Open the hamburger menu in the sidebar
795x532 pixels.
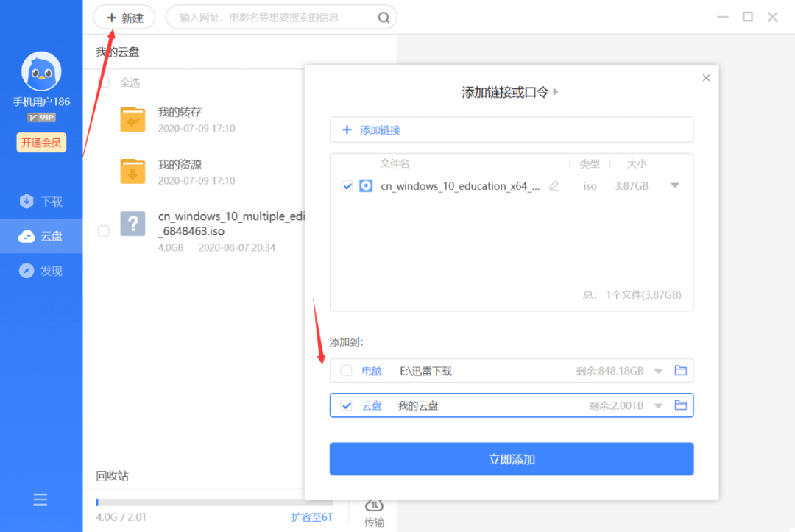[40, 499]
